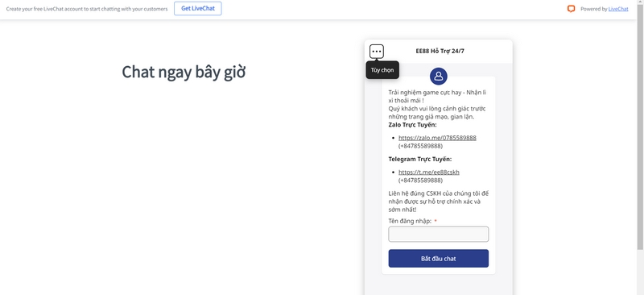Click the EE88 Hỗ Trợ 24/7 title
Screen dimensions: 644x295
point(440,52)
